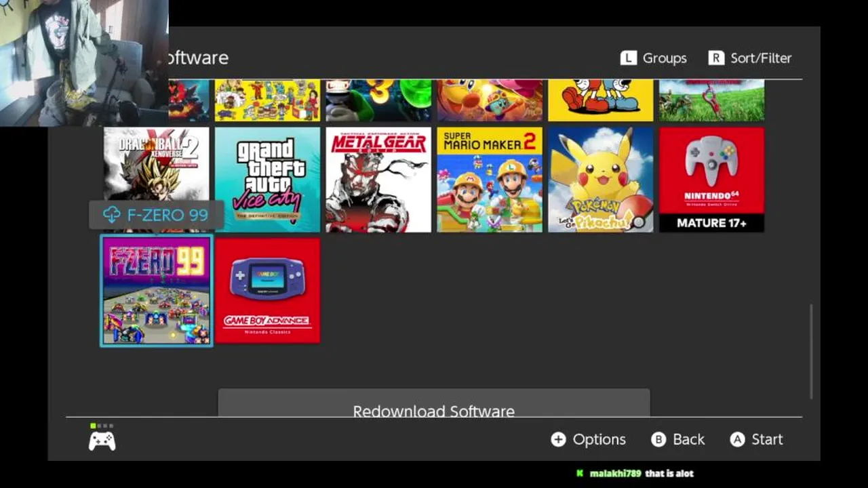This screenshot has width=868, height=488.
Task: Click the malakhi789 chat username
Action: (615, 474)
